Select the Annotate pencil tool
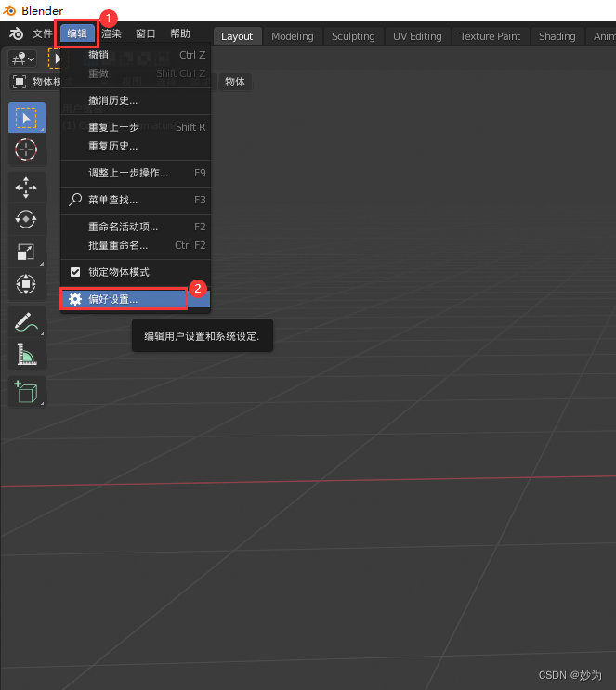This screenshot has width=616, height=690. pyautogui.click(x=27, y=322)
